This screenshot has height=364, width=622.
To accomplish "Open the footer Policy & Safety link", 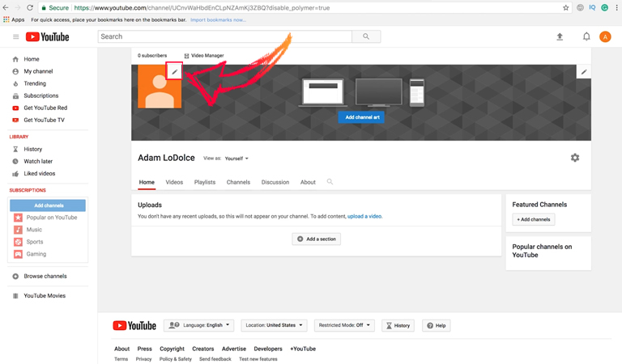I will [x=175, y=359].
